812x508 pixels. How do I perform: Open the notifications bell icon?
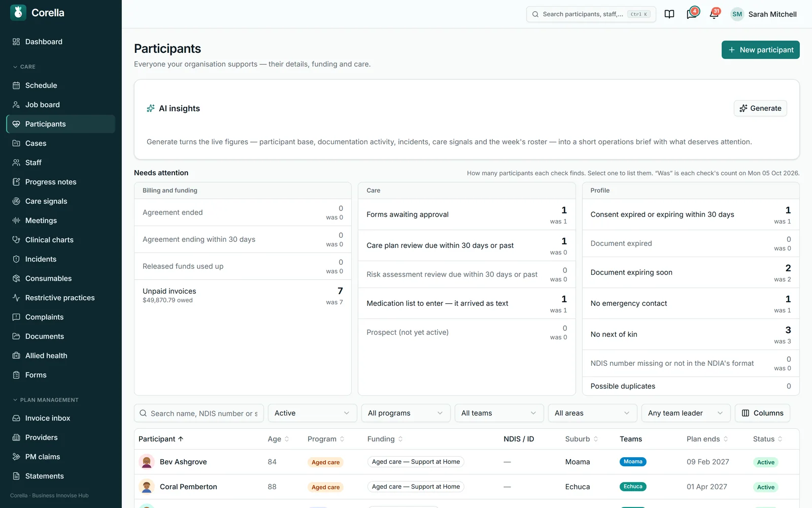click(714, 14)
